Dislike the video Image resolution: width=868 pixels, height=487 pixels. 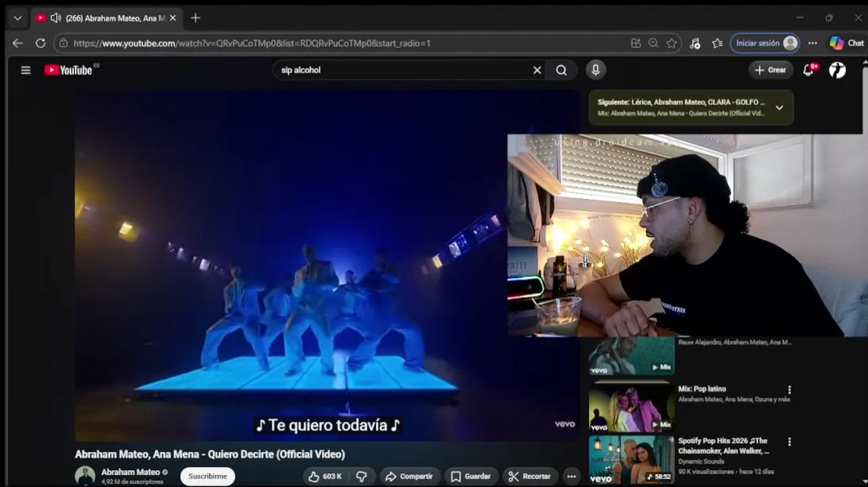361,476
